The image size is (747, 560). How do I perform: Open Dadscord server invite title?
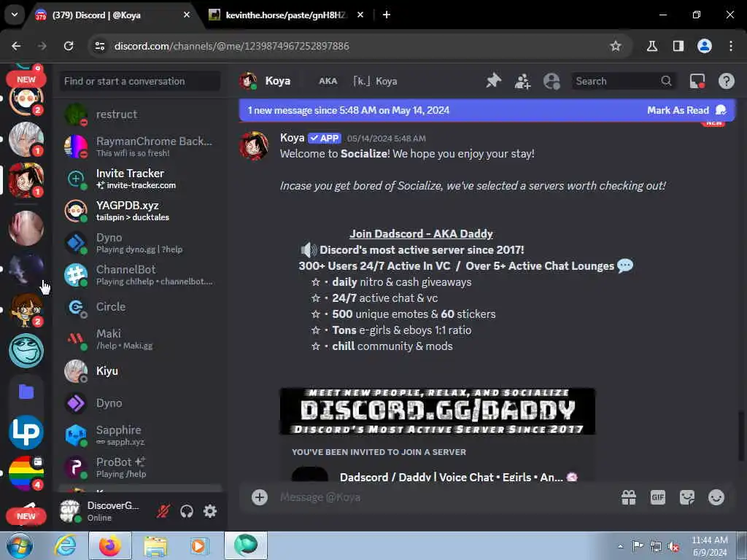click(x=451, y=477)
